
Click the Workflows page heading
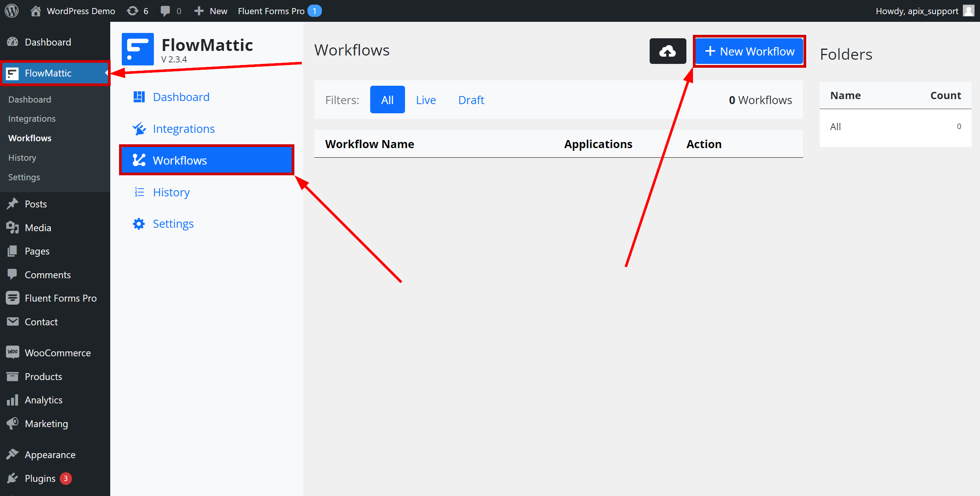(x=352, y=50)
